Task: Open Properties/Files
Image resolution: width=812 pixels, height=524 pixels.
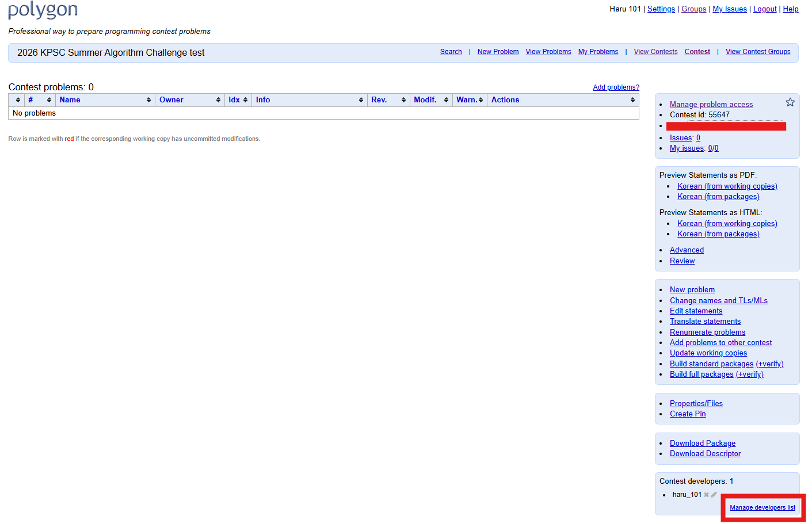Action: (696, 404)
